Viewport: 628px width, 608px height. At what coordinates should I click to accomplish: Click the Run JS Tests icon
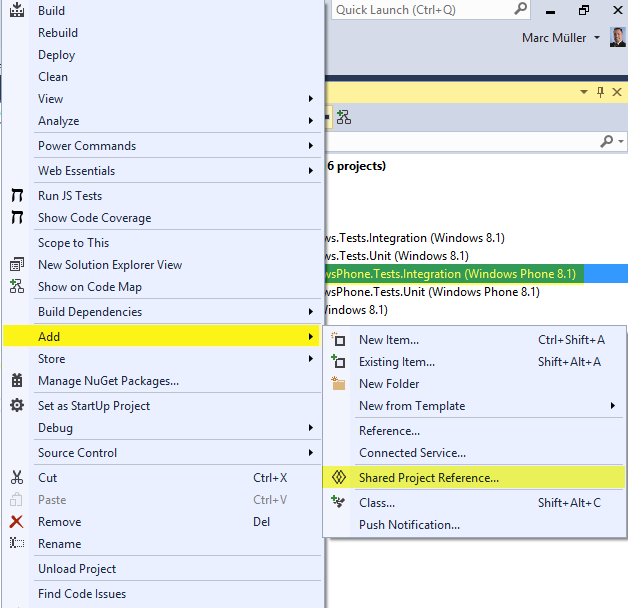point(17,195)
